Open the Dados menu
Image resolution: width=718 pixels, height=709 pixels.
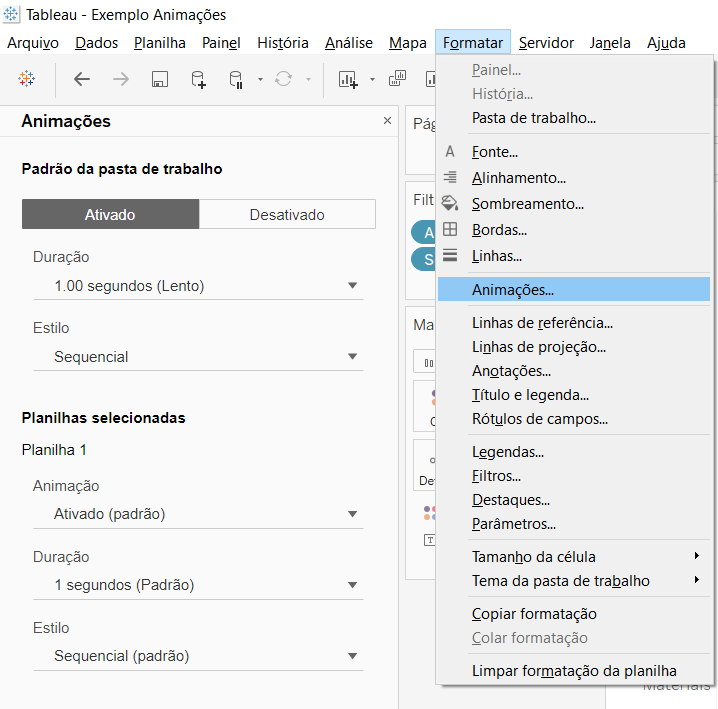tap(97, 43)
